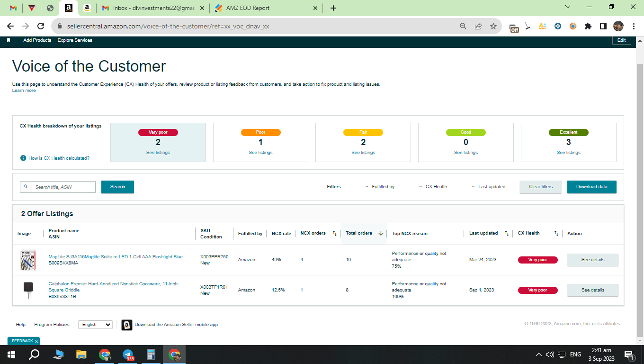Close the Inbox Gmail tab

[202, 8]
